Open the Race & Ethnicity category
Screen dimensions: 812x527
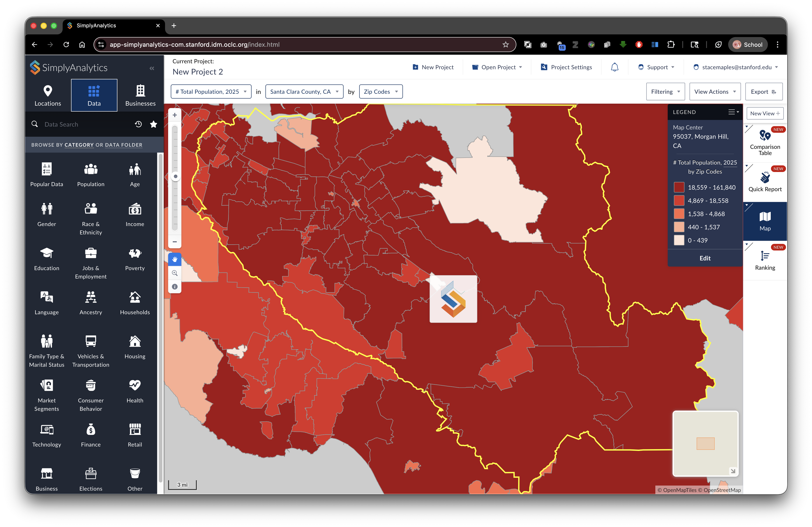click(x=91, y=219)
